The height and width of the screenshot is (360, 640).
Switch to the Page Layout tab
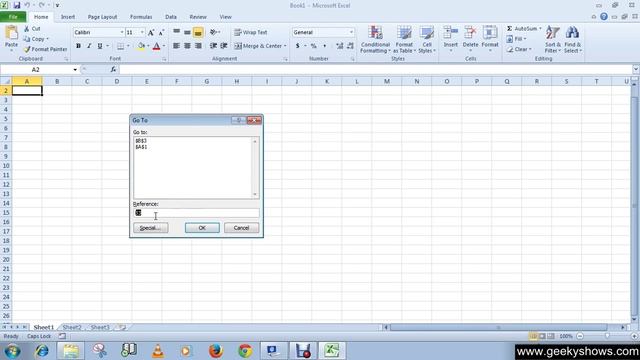pos(102,17)
